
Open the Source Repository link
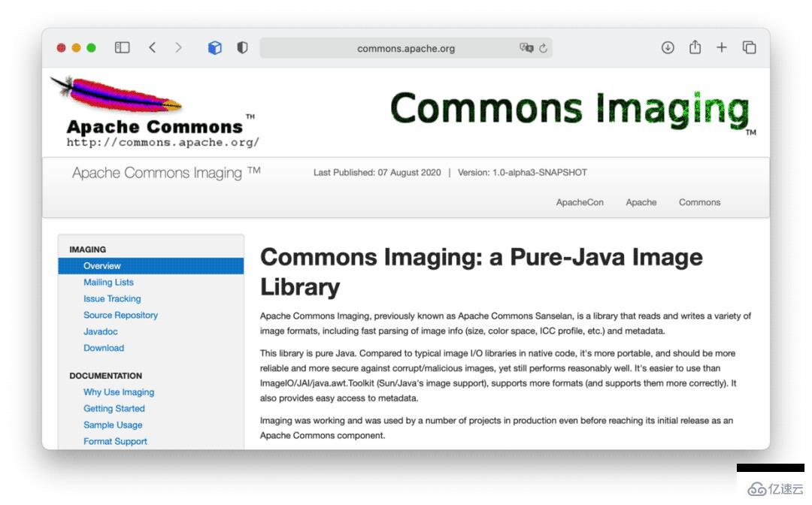coord(120,315)
